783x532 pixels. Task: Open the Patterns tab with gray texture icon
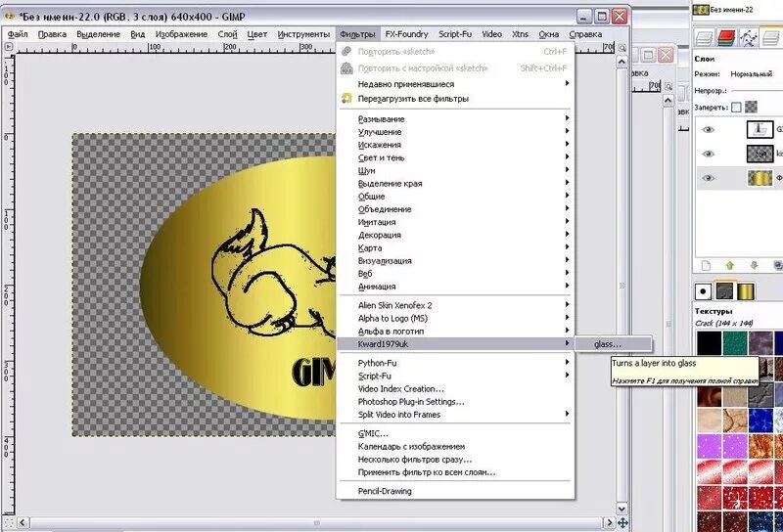[724, 291]
